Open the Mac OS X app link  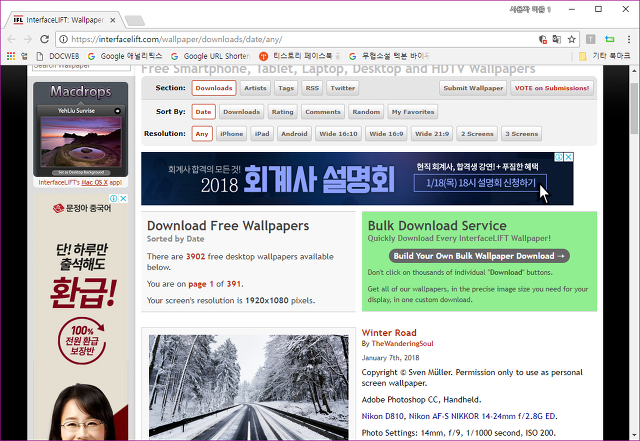coord(94,183)
